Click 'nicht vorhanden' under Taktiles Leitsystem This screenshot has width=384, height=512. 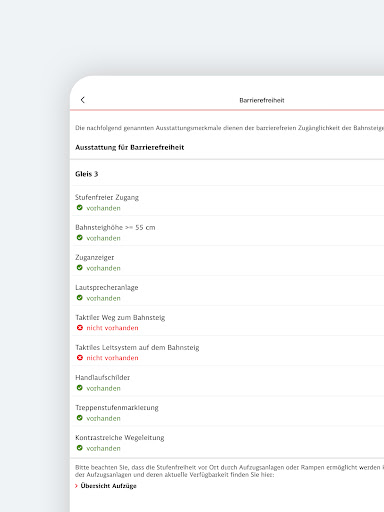[x=112, y=358]
